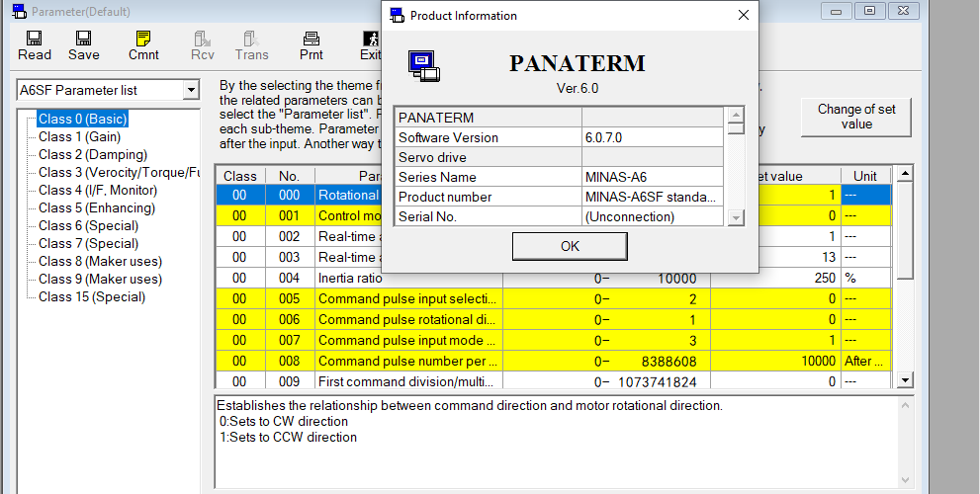
Task: Click the MINAS-A6 series name cell
Action: 653,177
